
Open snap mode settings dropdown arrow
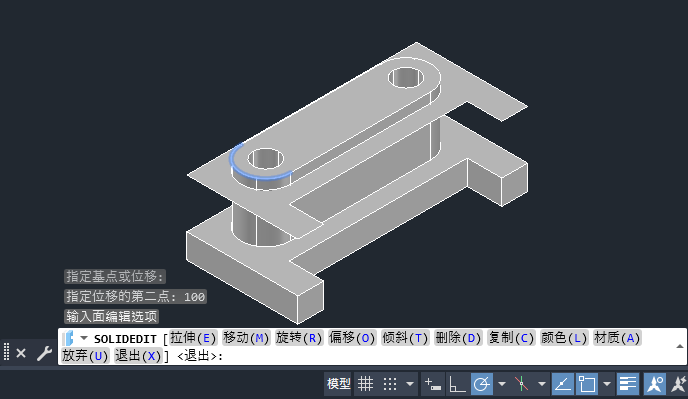[410, 385]
